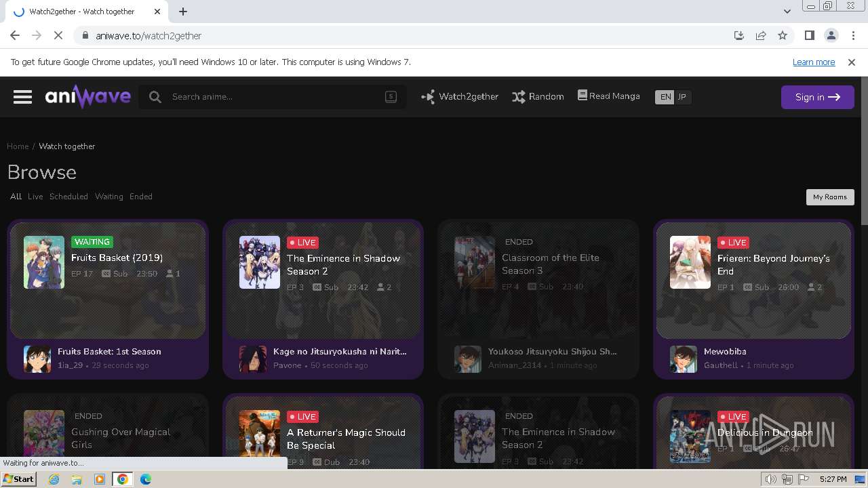The width and height of the screenshot is (868, 488).
Task: Open the Chrome profile avatar
Action: pos(831,36)
